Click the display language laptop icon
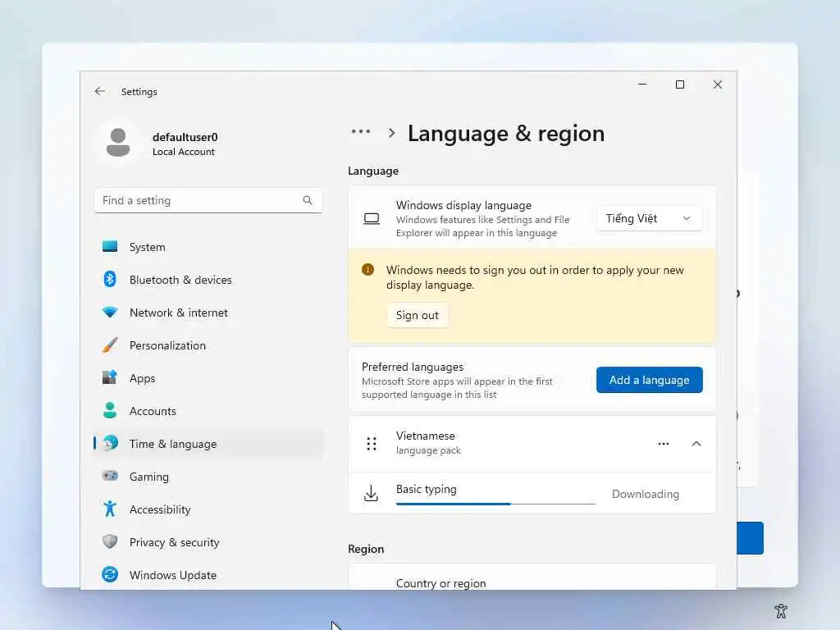Screen dimensions: 840x630 pos(372,218)
